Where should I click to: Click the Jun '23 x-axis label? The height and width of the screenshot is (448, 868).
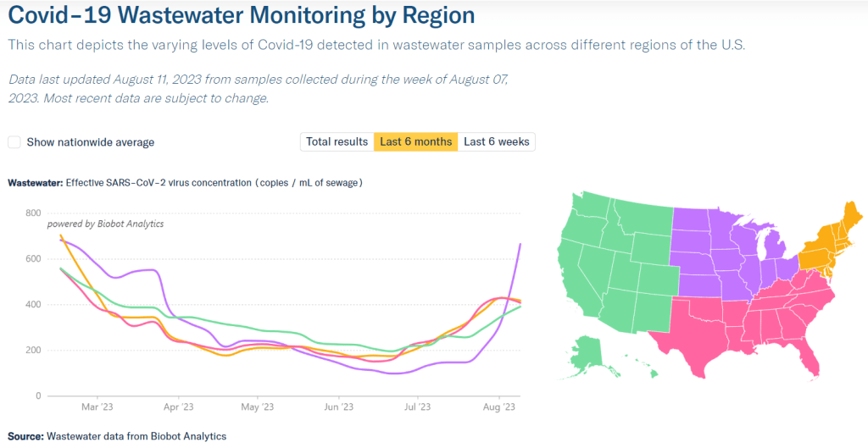(338, 407)
